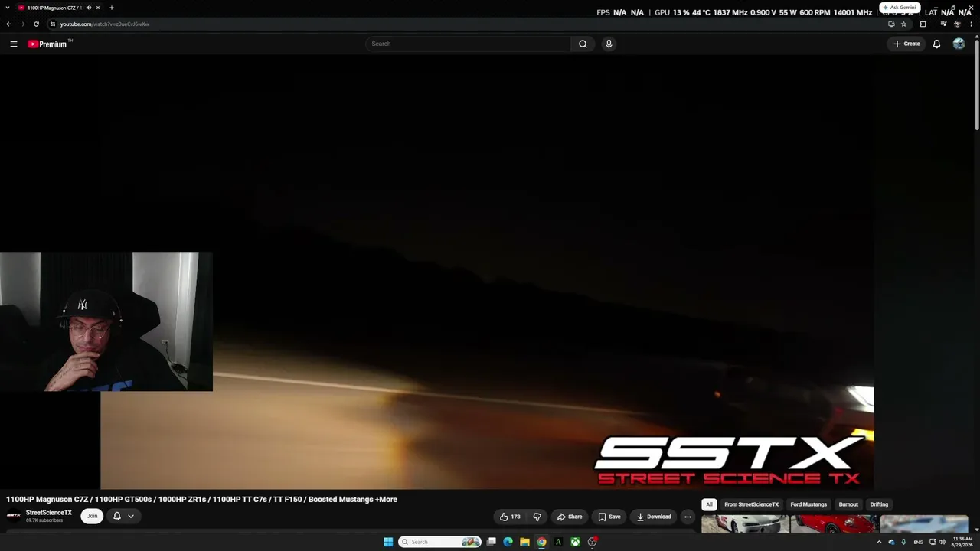Screen dimensions: 980x551
Task: Click the YouTube search input field
Action: click(468, 44)
